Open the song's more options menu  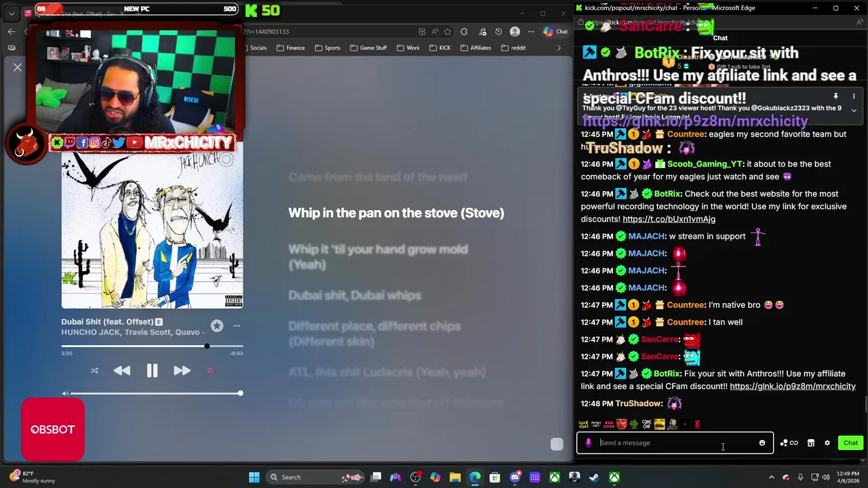237,326
